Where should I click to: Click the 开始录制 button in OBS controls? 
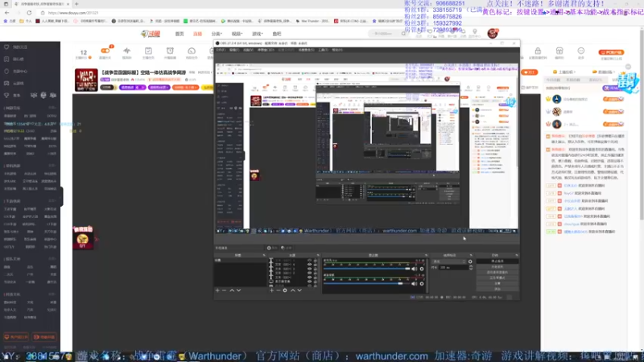pos(497,267)
